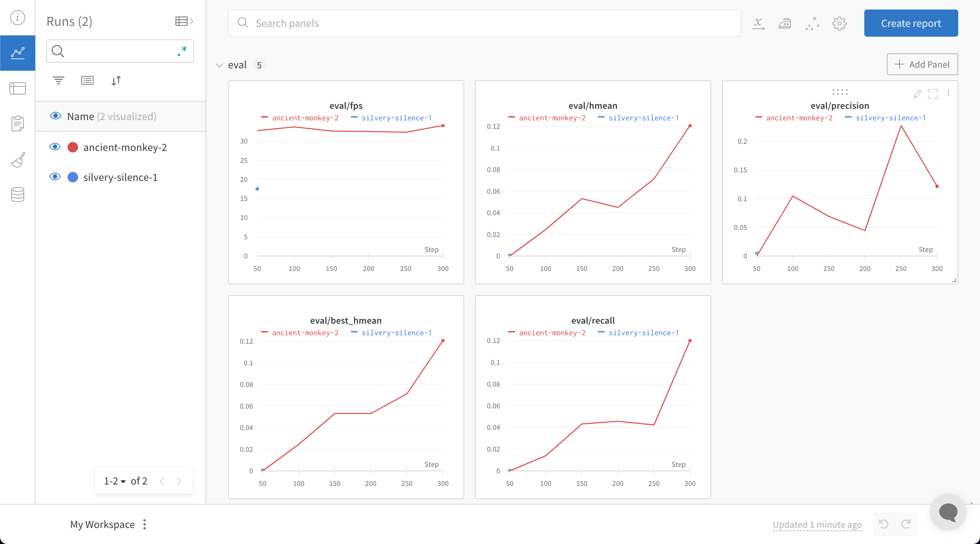Viewport: 980px width, 544px height.
Task: Click the red color dot for ancient-monkey-2
Action: (73, 147)
